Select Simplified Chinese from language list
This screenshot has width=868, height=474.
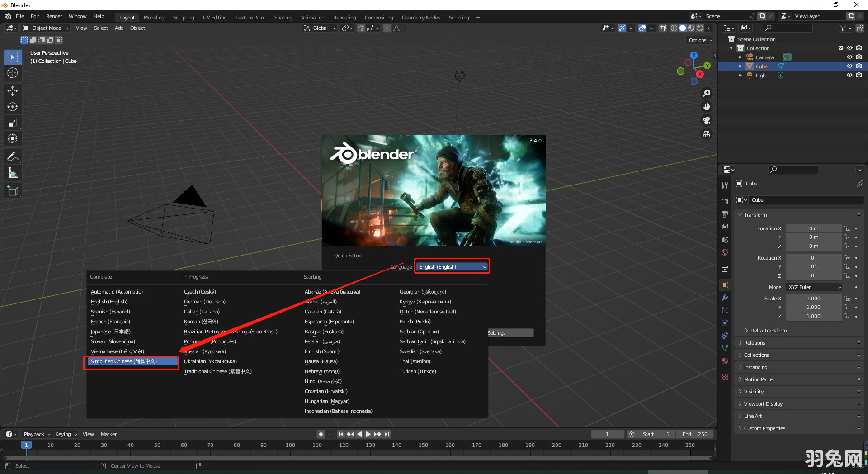coord(124,361)
